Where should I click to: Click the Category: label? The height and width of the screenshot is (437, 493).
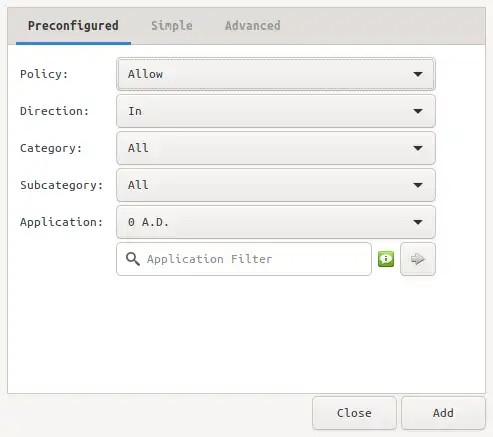point(51,148)
